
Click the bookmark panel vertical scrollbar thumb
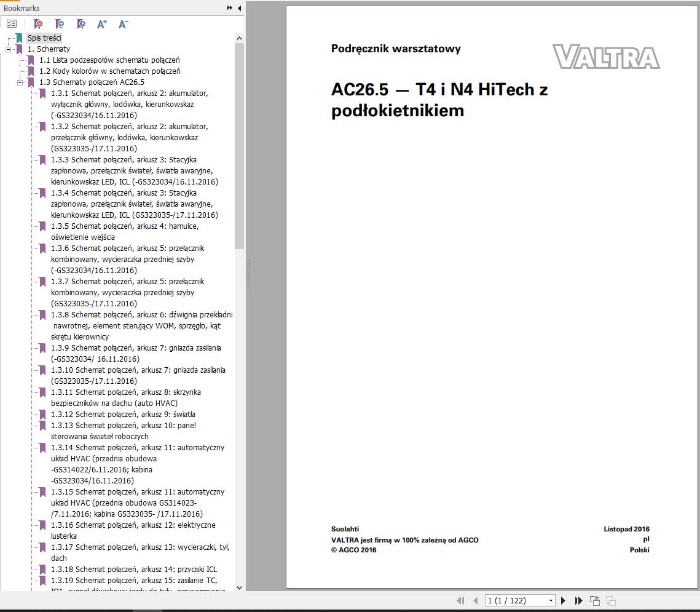point(239,146)
